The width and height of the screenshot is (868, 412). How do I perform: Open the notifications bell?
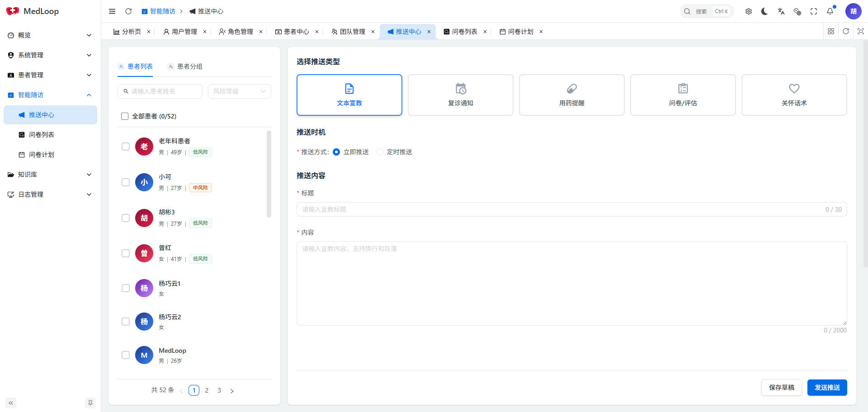(830, 11)
